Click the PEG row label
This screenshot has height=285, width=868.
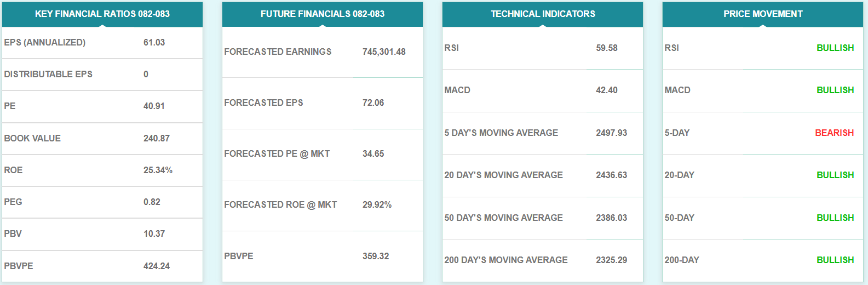pyautogui.click(x=13, y=202)
